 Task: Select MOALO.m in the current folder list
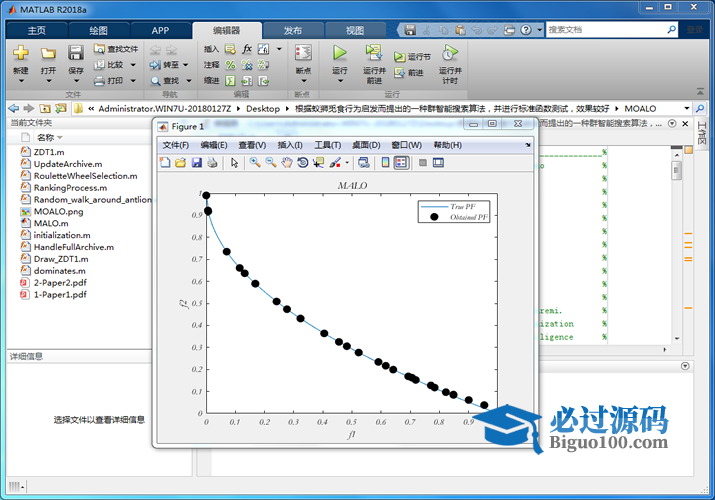pos(51,224)
